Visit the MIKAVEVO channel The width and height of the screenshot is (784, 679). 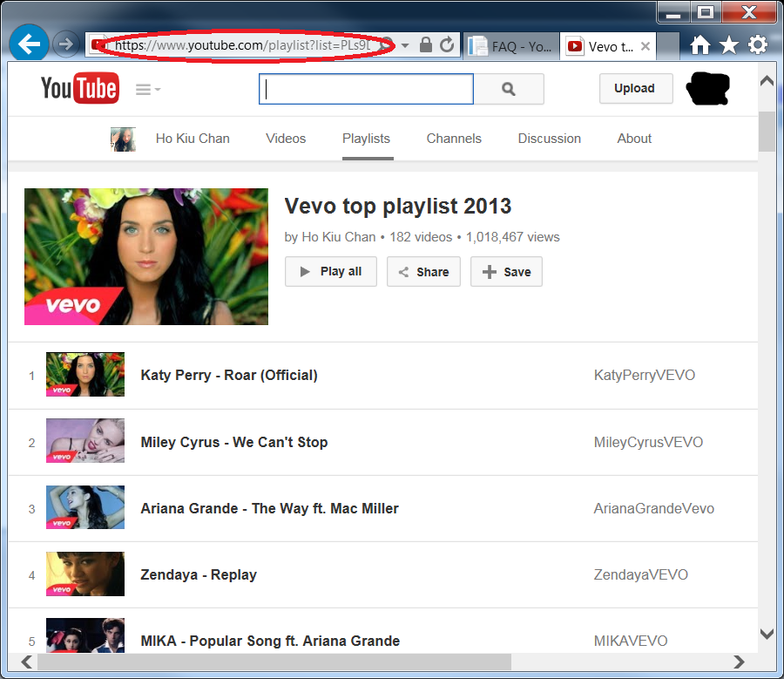[631, 641]
